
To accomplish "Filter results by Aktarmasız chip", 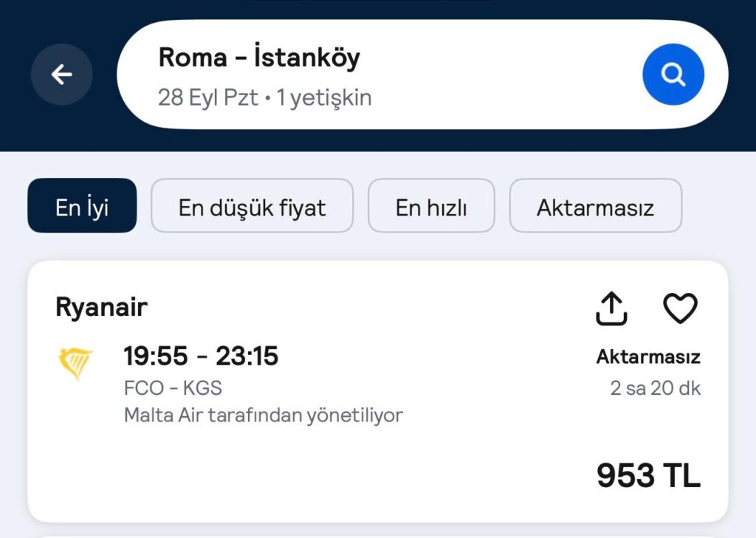I will pyautogui.click(x=596, y=206).
